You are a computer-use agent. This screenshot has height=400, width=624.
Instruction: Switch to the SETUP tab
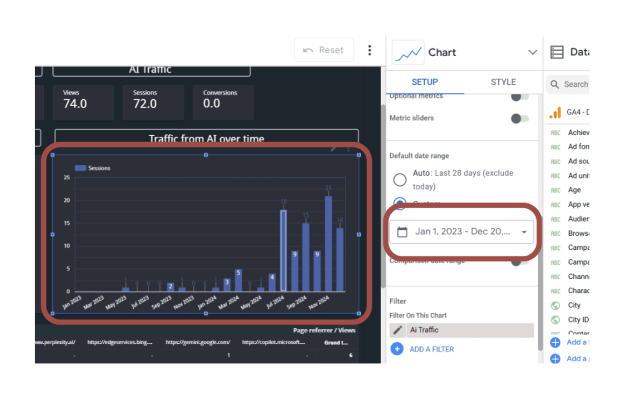tap(424, 82)
